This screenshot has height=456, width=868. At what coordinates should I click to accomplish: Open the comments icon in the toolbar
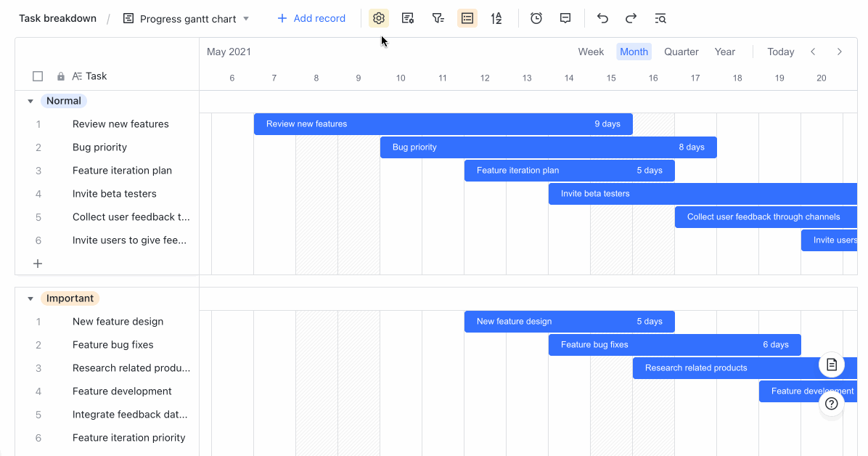coord(565,18)
